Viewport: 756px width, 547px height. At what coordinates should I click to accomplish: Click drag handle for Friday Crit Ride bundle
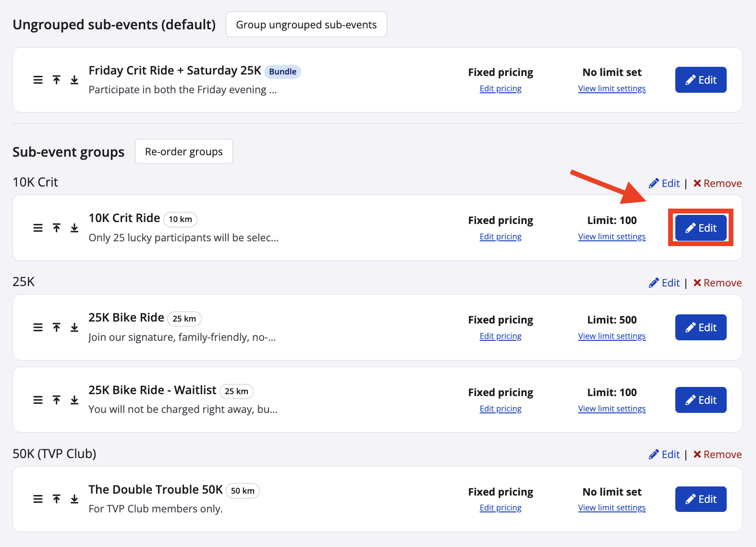pyautogui.click(x=38, y=80)
